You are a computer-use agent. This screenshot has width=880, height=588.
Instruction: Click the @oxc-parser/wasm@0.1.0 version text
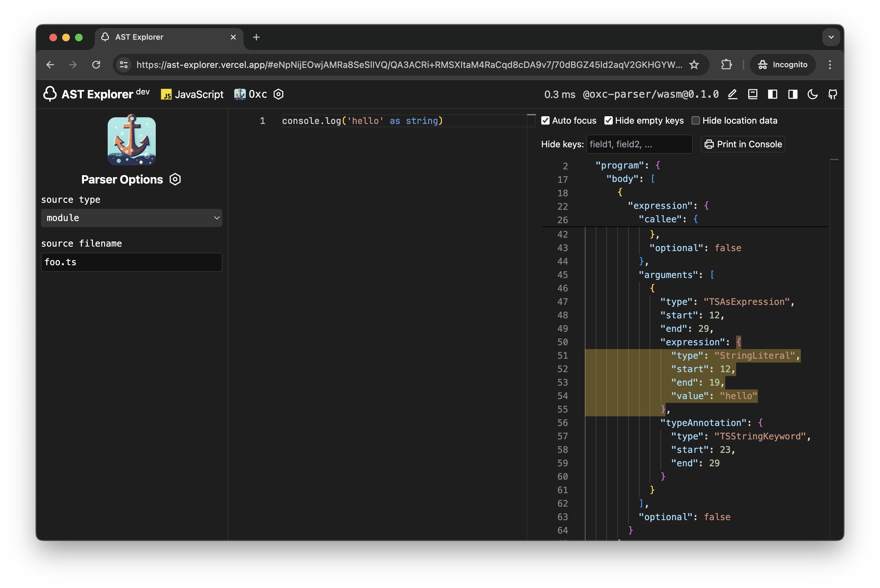(651, 94)
